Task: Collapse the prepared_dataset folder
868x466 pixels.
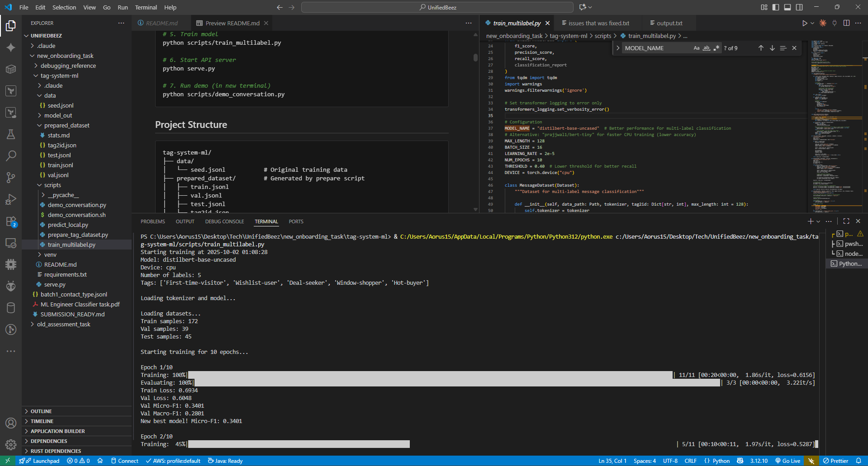Action: (x=66, y=125)
